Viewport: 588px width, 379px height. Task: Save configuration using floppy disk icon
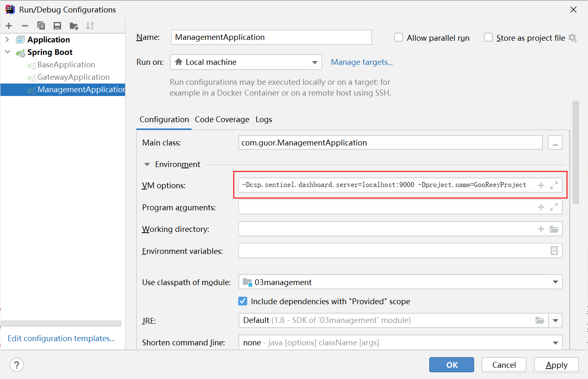[x=57, y=26]
